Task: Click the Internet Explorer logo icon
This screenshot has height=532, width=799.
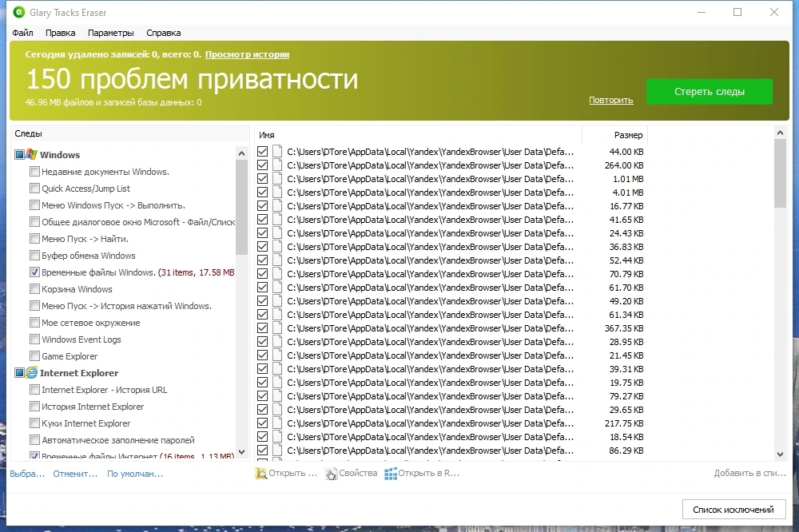Action: (x=32, y=372)
